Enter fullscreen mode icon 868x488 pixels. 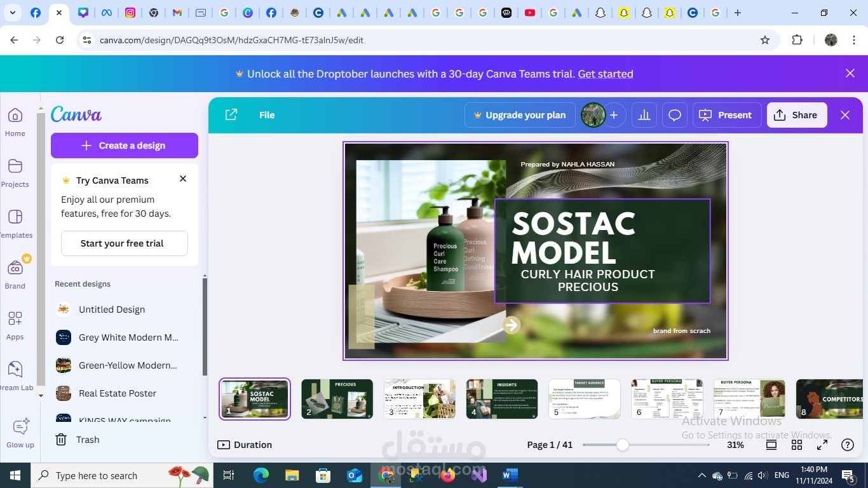coord(822,445)
